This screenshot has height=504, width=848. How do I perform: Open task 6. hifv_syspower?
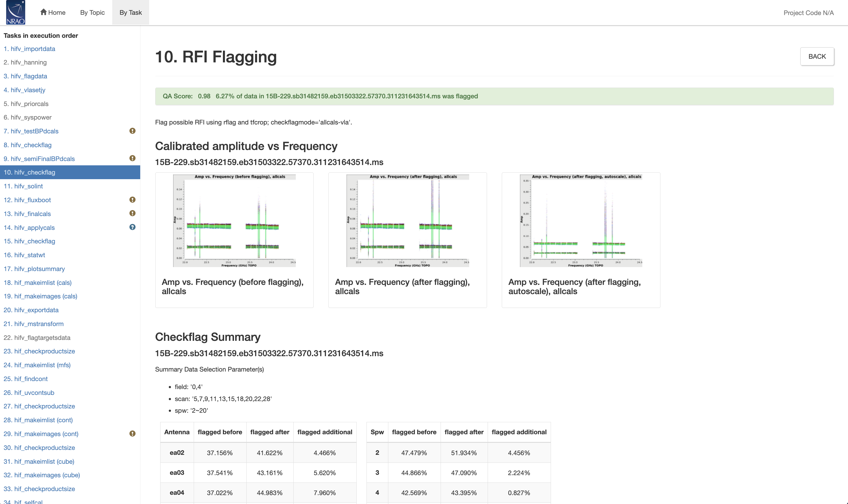coord(28,117)
